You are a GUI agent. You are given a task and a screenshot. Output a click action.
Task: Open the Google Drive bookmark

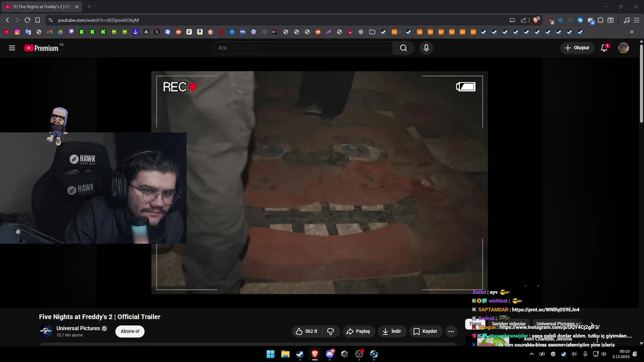click(60, 32)
